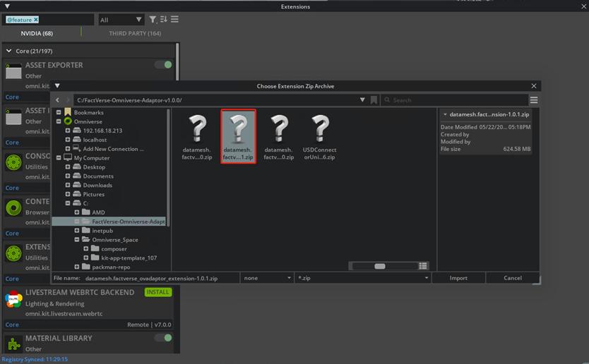Expand the AMD folder node
589x364 pixels.
[77, 212]
